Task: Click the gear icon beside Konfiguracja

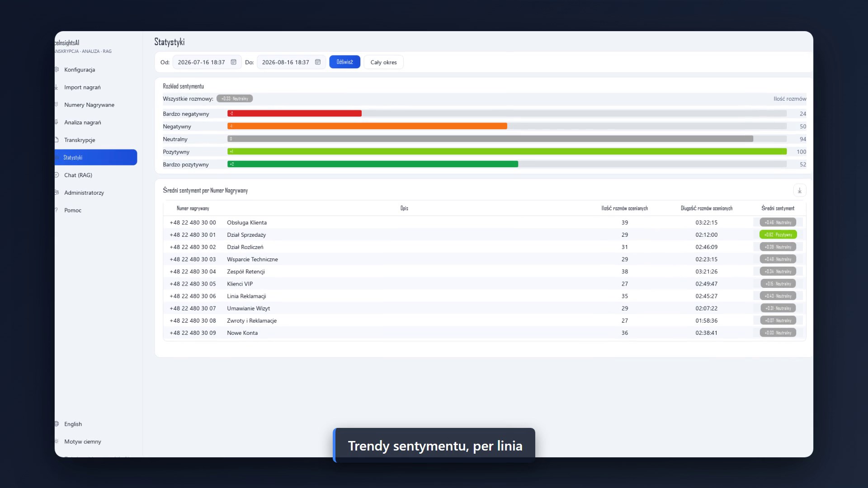Action: pos(57,70)
